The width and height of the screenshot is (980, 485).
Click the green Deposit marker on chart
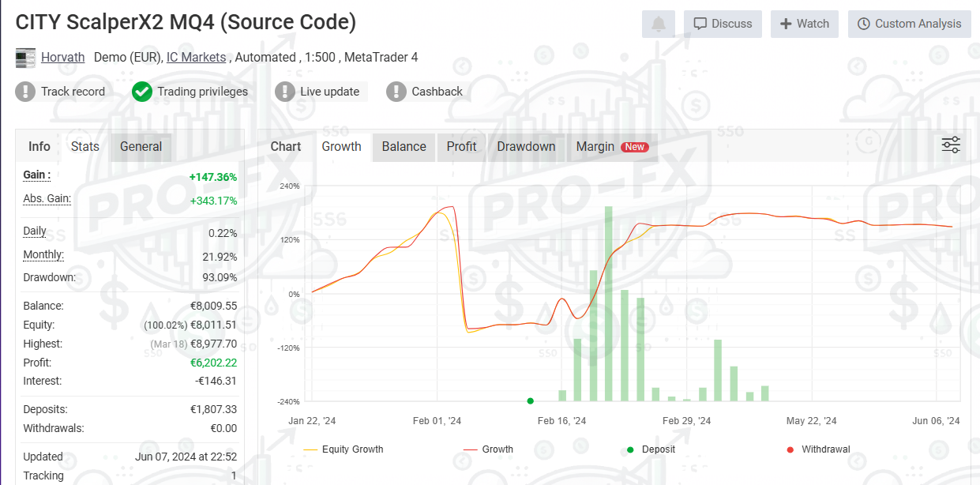click(530, 401)
